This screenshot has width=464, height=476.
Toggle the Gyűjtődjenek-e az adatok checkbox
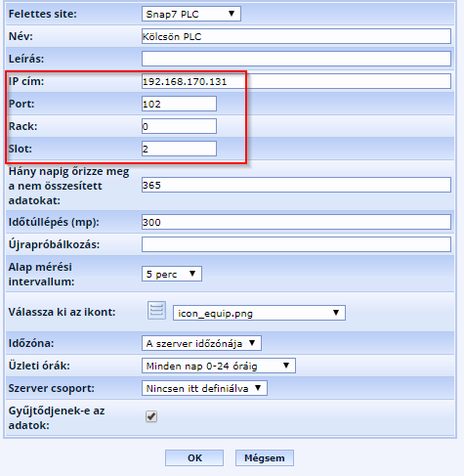point(151,416)
